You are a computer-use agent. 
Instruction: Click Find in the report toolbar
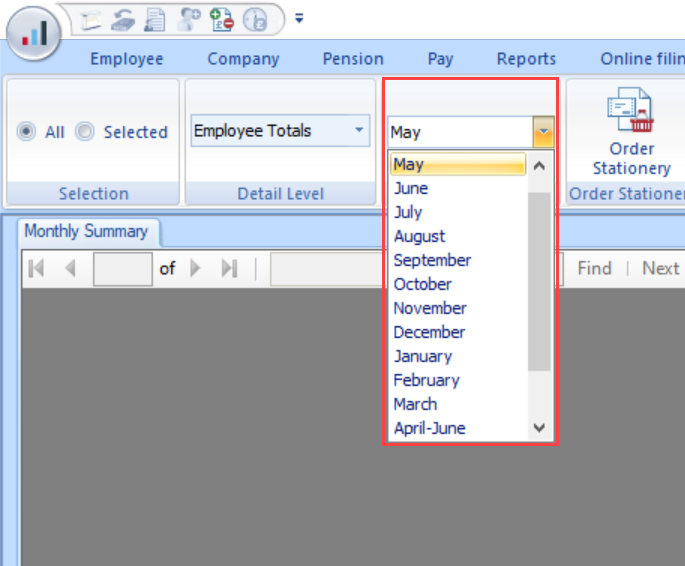click(595, 268)
